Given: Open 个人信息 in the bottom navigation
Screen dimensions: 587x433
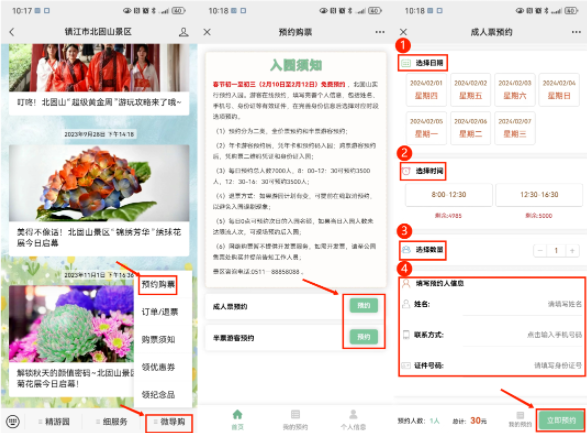Looking at the screenshot, I should (x=353, y=420).
